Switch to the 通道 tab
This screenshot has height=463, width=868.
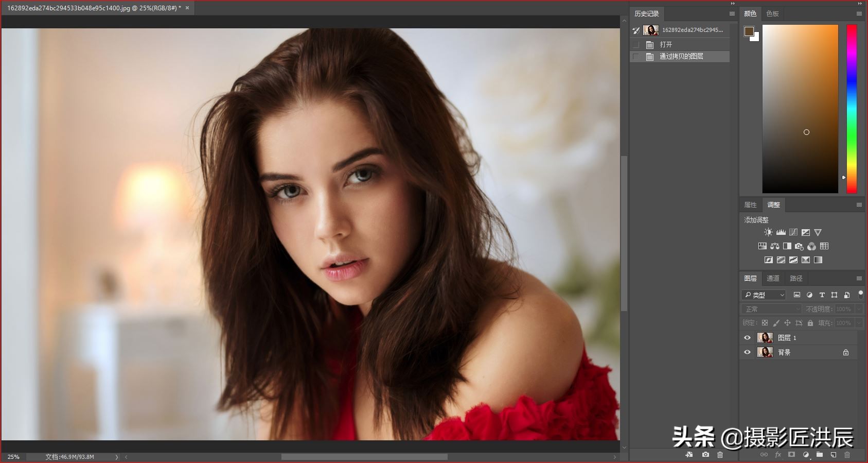pos(773,279)
